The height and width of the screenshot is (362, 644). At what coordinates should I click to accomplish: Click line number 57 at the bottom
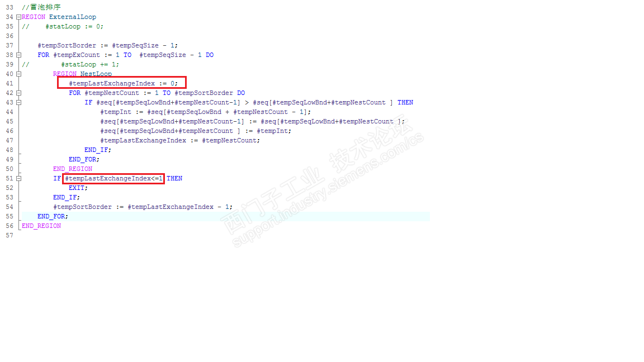[x=10, y=236]
